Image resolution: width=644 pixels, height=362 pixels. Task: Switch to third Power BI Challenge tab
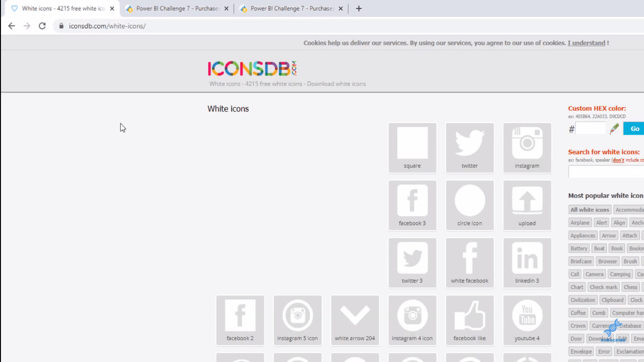[291, 8]
